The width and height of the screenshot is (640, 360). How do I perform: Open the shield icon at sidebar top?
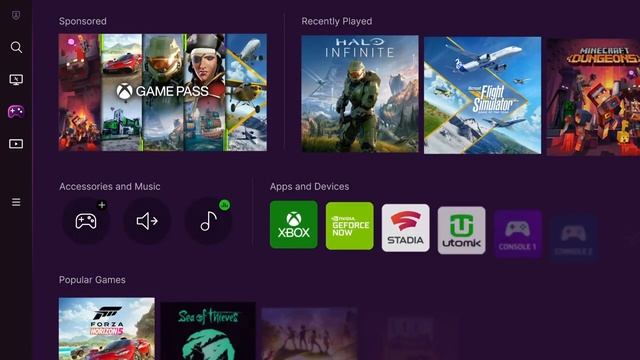tap(16, 16)
